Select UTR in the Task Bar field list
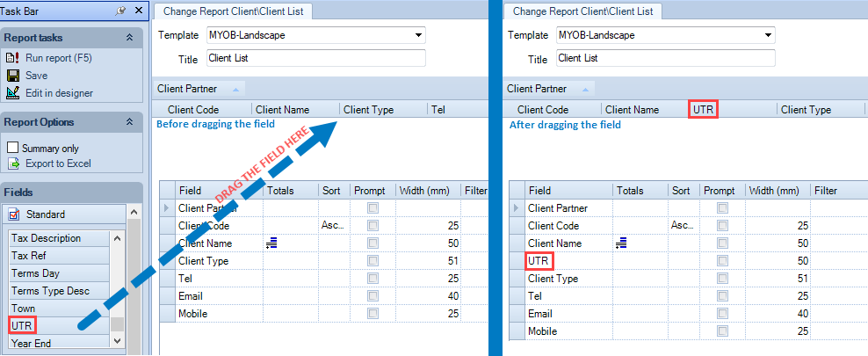The width and height of the screenshot is (868, 356). coord(59,325)
